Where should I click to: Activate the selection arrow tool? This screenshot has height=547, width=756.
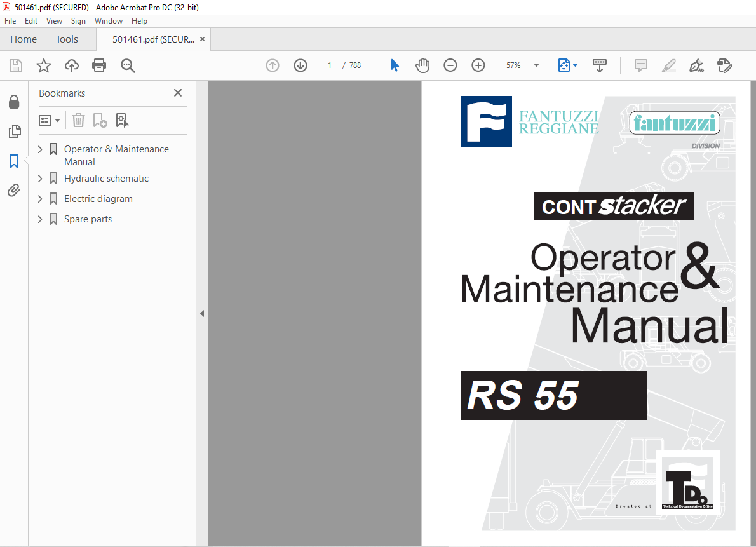(395, 65)
